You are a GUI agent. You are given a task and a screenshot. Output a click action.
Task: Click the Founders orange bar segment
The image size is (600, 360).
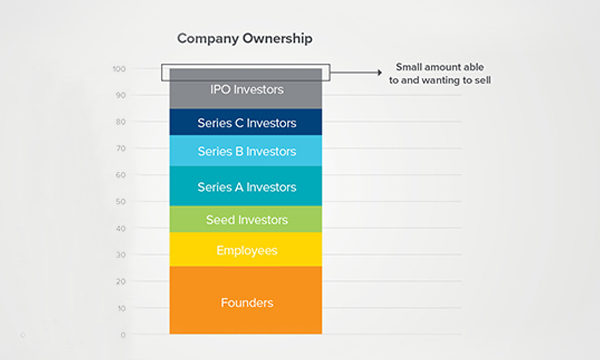click(x=246, y=300)
